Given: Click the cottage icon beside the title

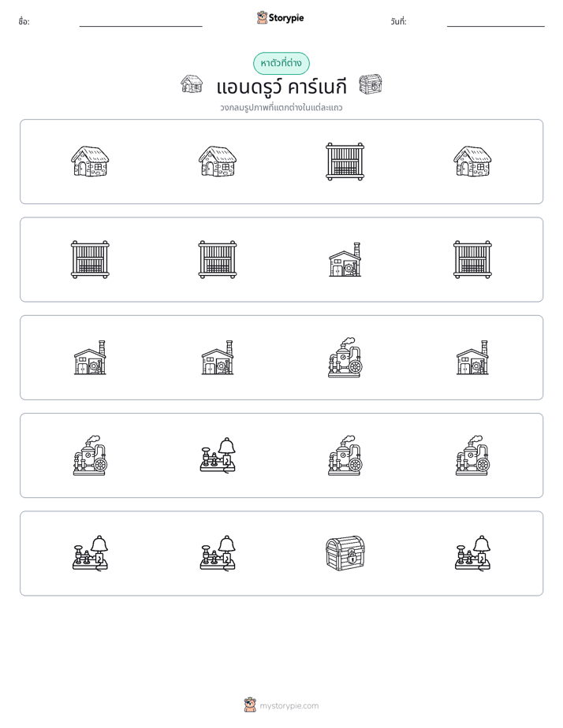Looking at the screenshot, I should 192,84.
